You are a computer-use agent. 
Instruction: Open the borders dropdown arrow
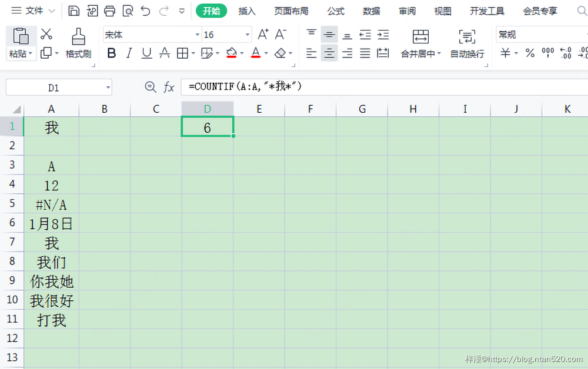click(193, 53)
